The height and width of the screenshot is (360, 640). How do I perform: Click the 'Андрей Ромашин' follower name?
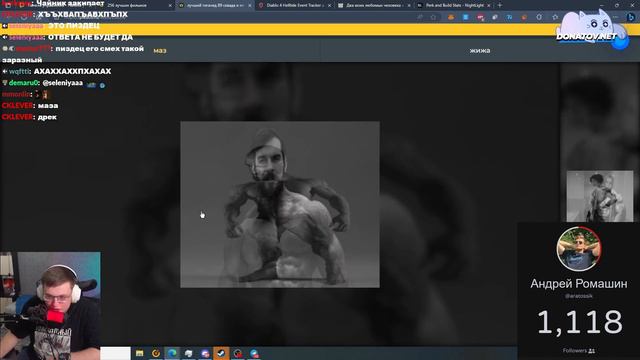(579, 284)
